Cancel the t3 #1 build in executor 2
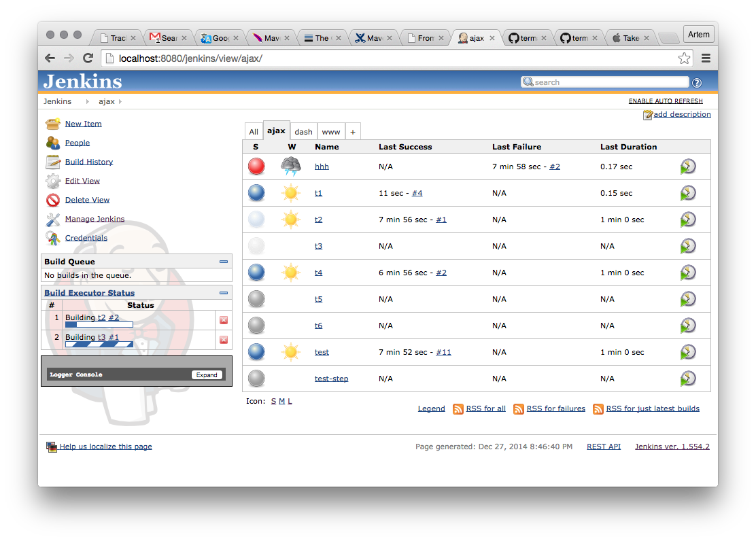Viewport: 756px width, 541px height. pos(224,340)
